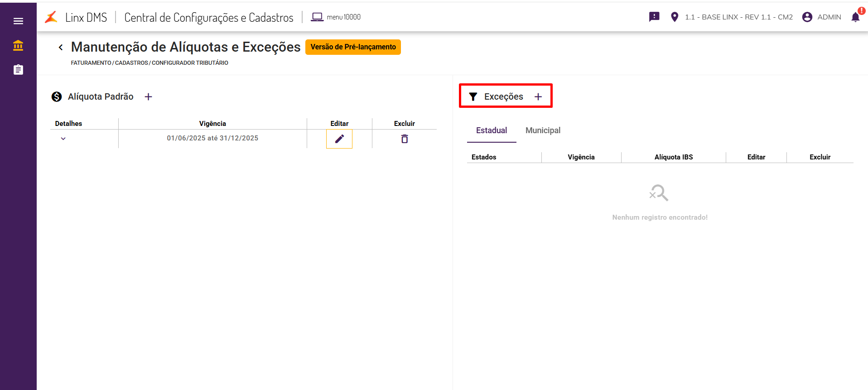Click the clipboard sidebar icon
Viewport: 868px width, 390px height.
click(x=18, y=70)
